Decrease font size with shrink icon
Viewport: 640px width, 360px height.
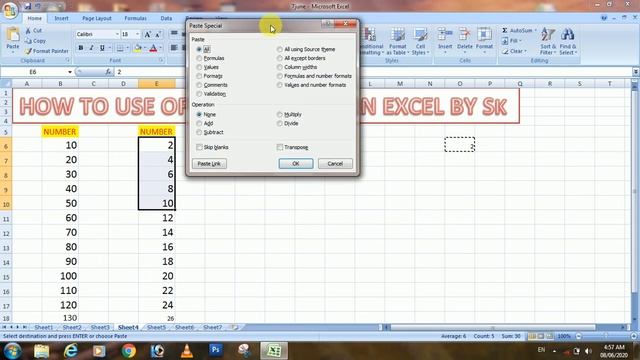pyautogui.click(x=158, y=34)
